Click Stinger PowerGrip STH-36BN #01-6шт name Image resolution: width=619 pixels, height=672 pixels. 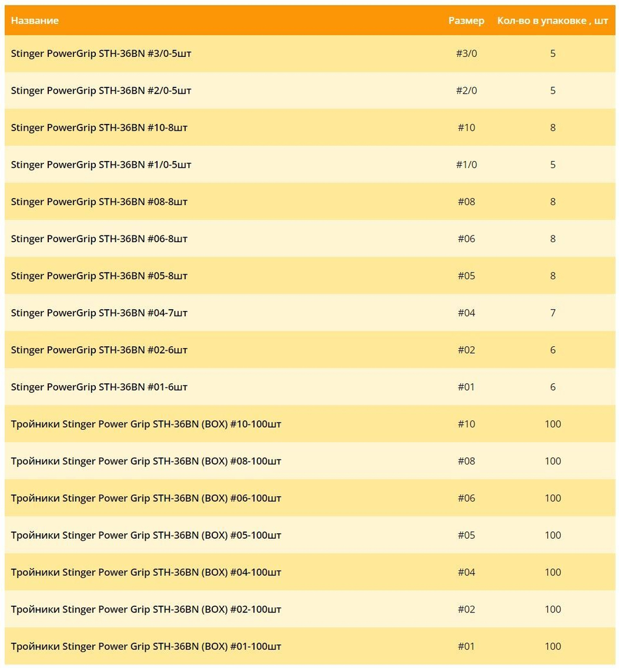point(99,387)
